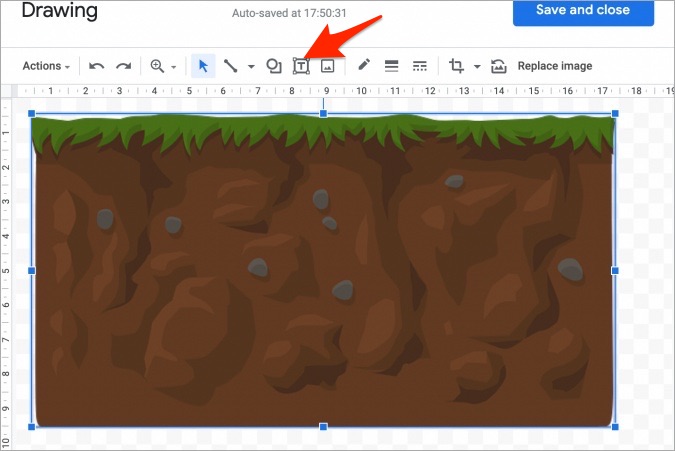The image size is (675, 451).
Task: Expand the zoom options dropdown arrow
Action: pyautogui.click(x=173, y=67)
